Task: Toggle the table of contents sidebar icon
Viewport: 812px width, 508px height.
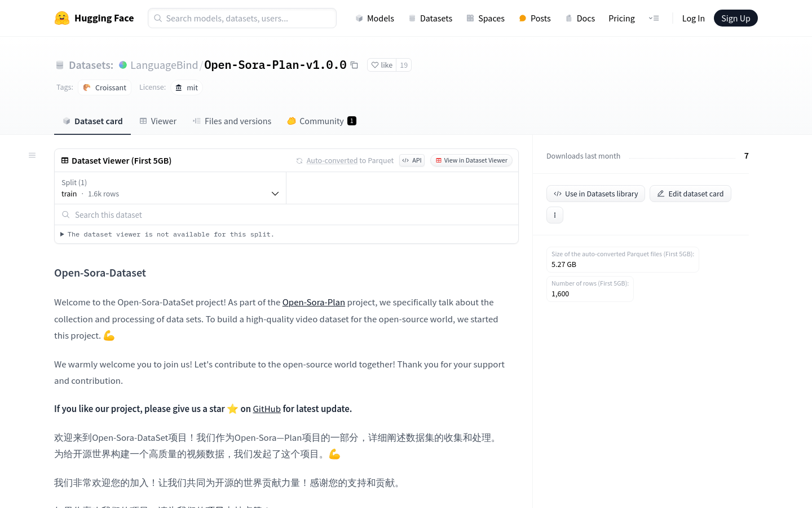Action: coord(32,155)
